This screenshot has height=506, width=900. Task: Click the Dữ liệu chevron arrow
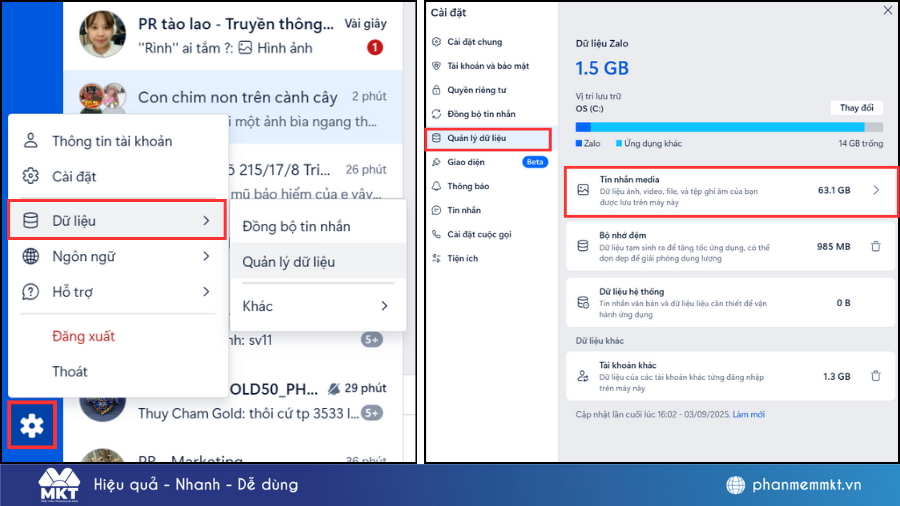207,220
